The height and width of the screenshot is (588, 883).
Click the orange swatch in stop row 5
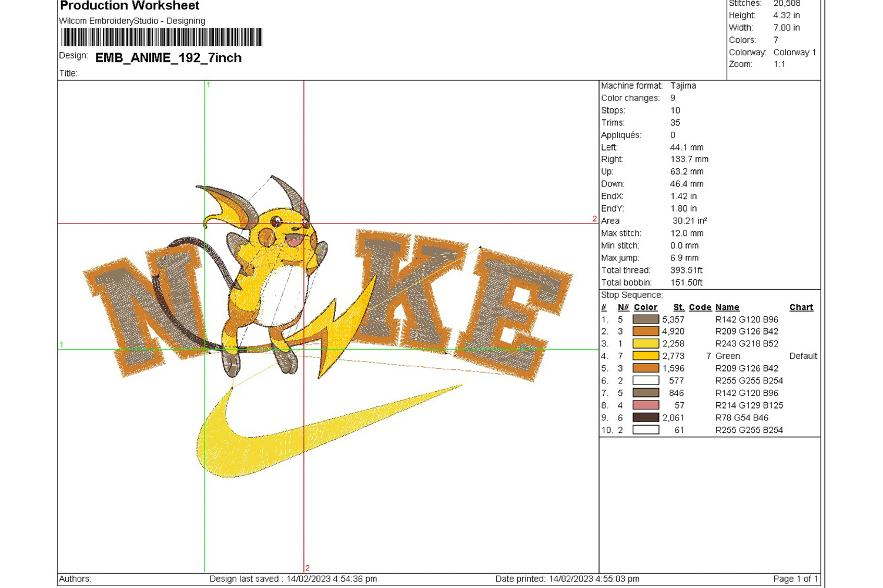[645, 369]
